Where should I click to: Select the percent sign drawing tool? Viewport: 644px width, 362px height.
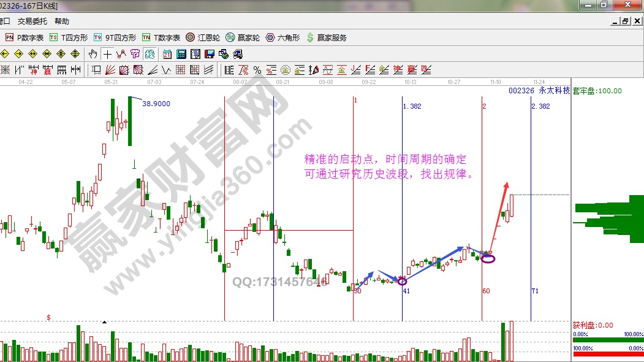tap(257, 69)
